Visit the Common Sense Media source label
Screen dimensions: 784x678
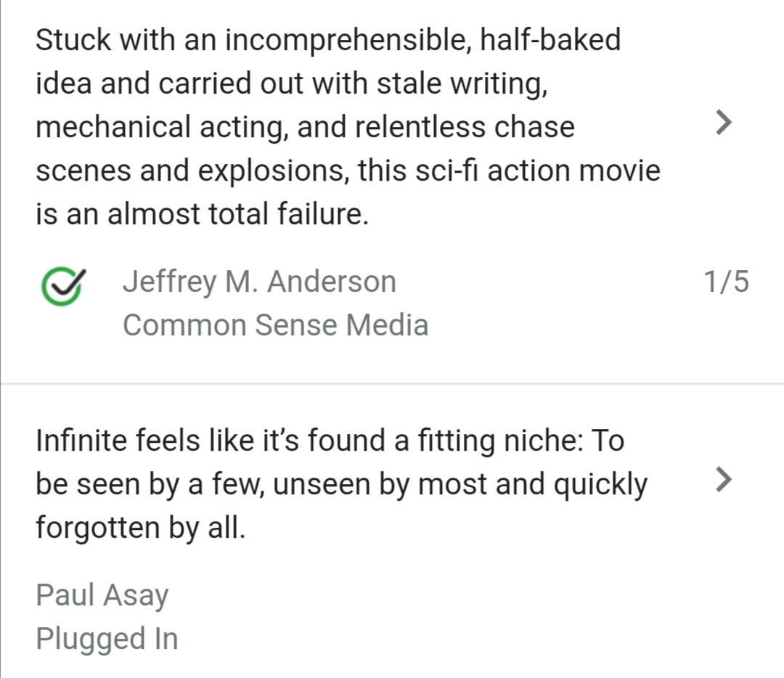click(x=276, y=325)
